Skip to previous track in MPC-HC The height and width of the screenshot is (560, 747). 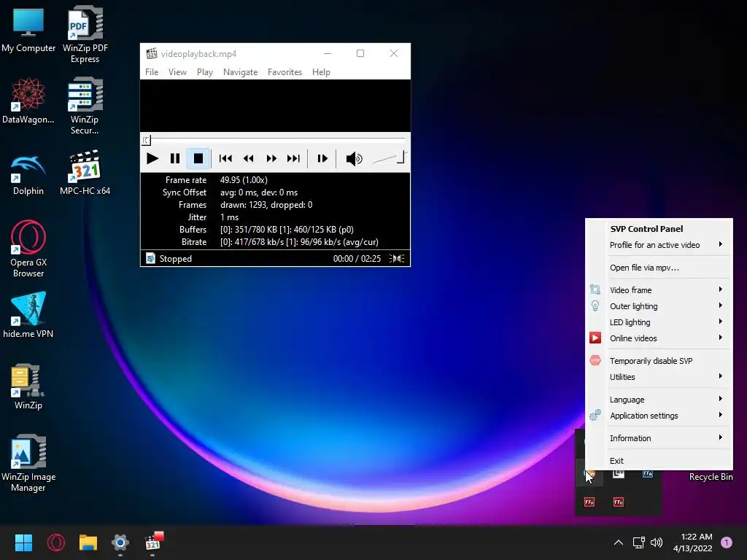pos(225,158)
